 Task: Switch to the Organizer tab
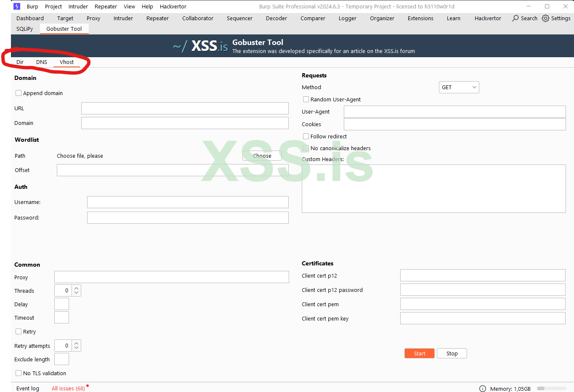pyautogui.click(x=382, y=18)
